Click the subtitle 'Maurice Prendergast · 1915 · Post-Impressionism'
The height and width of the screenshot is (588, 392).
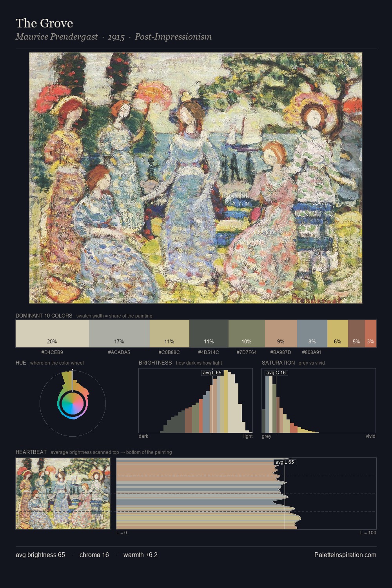click(x=114, y=37)
